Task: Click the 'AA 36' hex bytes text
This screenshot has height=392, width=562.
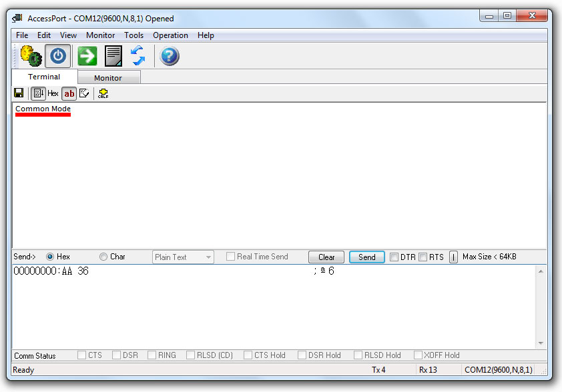Action: click(75, 271)
